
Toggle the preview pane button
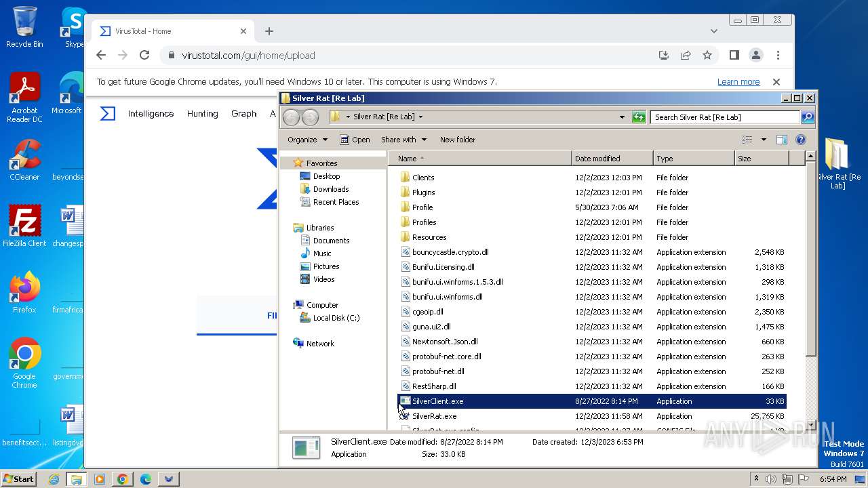(781, 140)
